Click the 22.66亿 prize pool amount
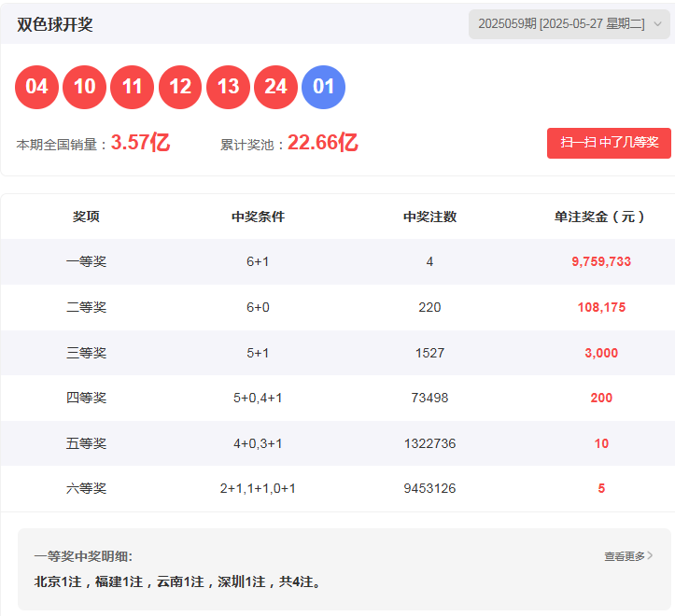Image resolution: width=675 pixels, height=616 pixels. coord(323,143)
